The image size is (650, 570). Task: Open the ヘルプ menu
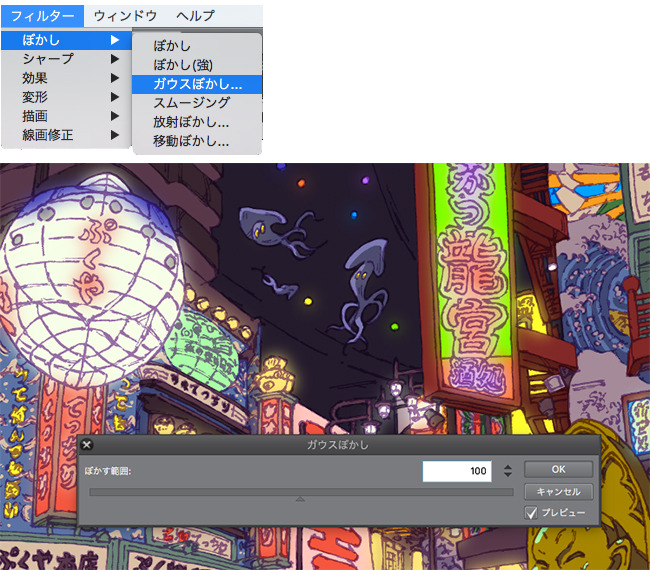pyautogui.click(x=195, y=16)
